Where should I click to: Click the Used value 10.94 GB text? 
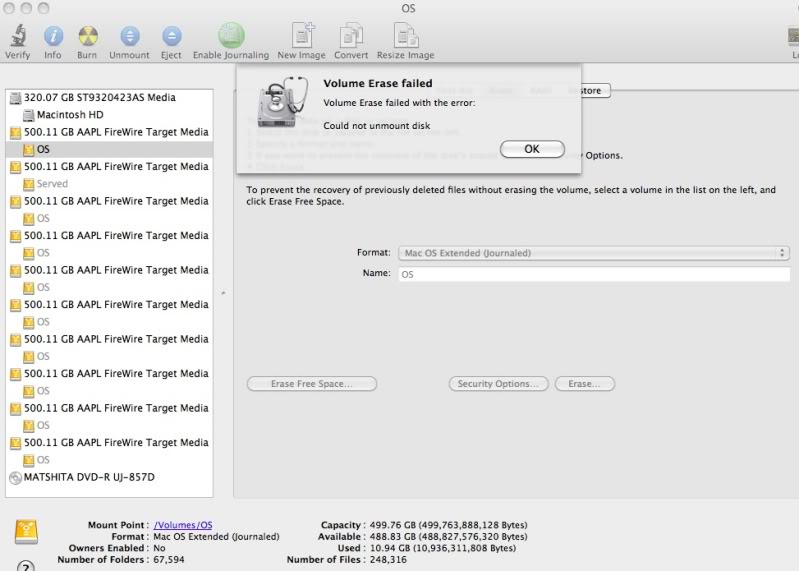(443, 548)
